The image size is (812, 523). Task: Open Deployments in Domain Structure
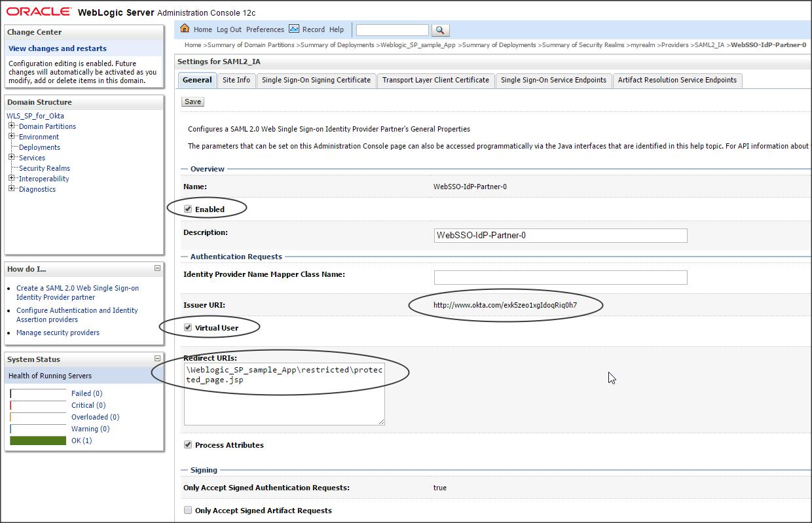(39, 147)
